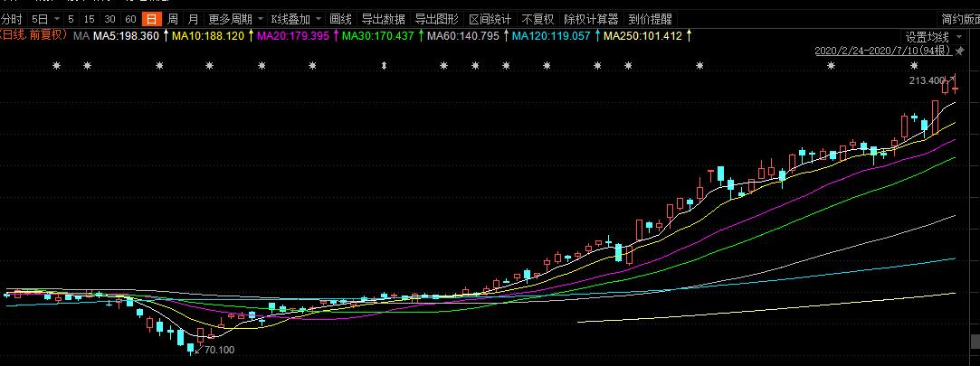Click the yellow MA10:188.120 indicator value
This screenshot has height=366, width=980.
[208, 36]
